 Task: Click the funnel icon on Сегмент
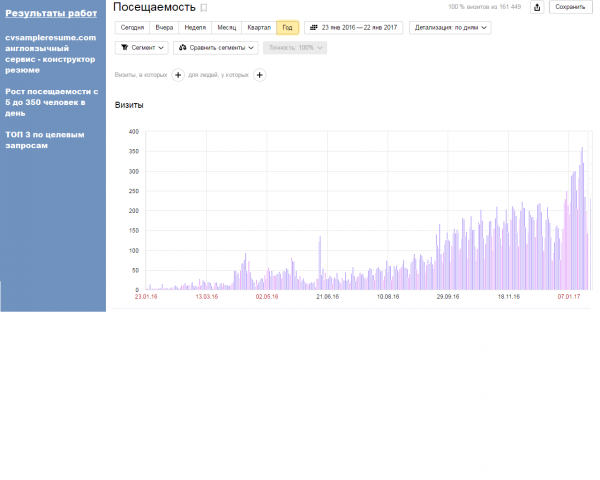coord(125,47)
